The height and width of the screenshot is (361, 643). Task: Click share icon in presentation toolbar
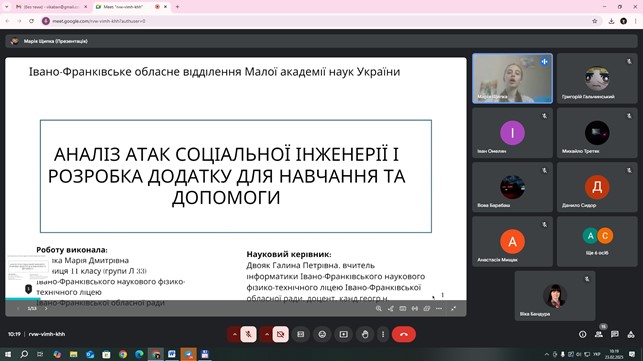pos(391,308)
